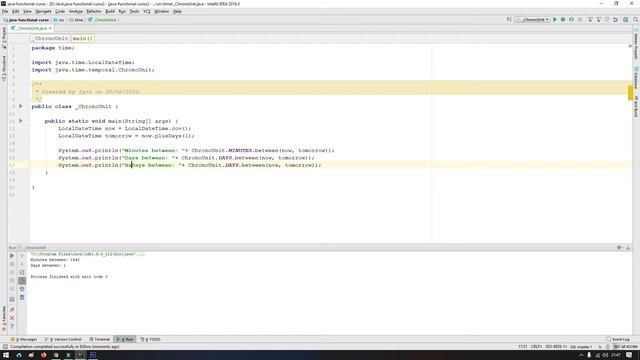
Task: Open the run configuration dropdown
Action: [533, 20]
